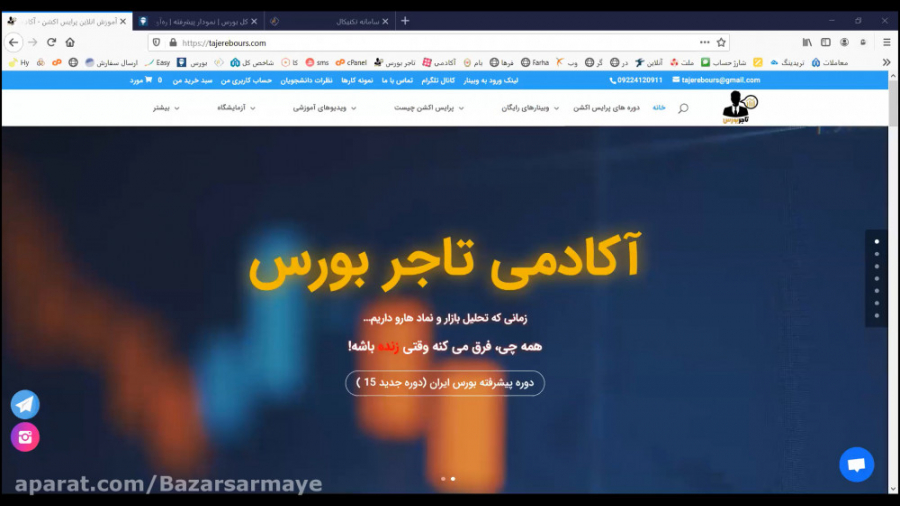
Task: Open the Firefox account icon
Action: pos(844,42)
